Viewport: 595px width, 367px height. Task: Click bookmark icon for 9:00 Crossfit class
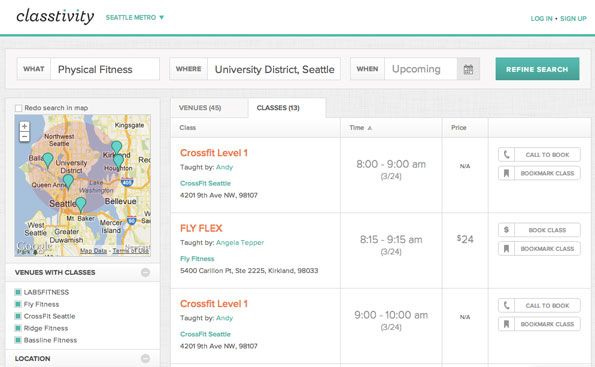506,324
